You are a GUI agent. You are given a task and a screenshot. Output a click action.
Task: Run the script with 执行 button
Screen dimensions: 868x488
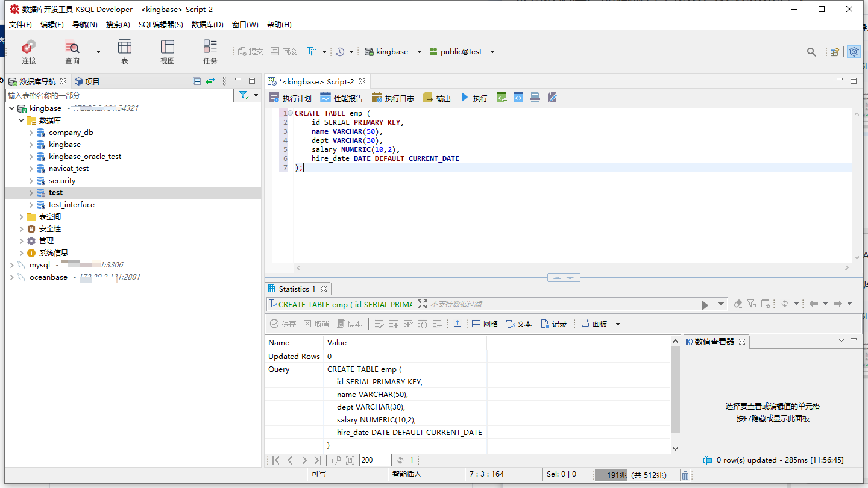tap(474, 98)
